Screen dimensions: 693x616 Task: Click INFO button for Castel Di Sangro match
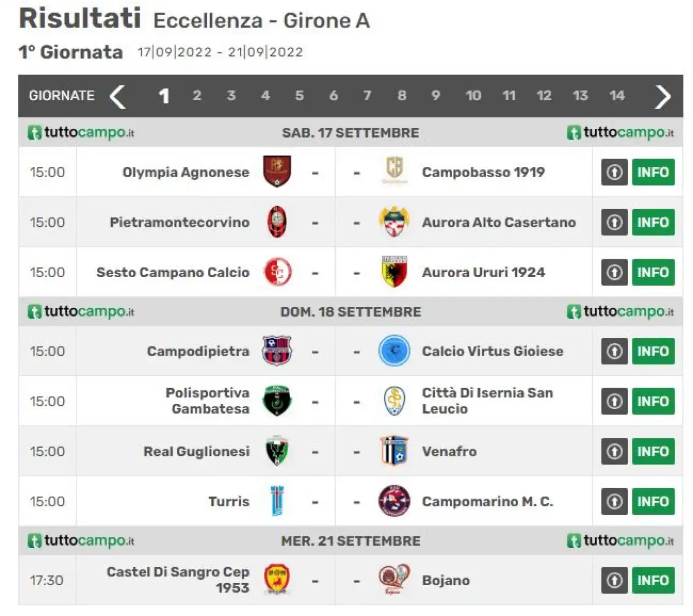tap(653, 580)
